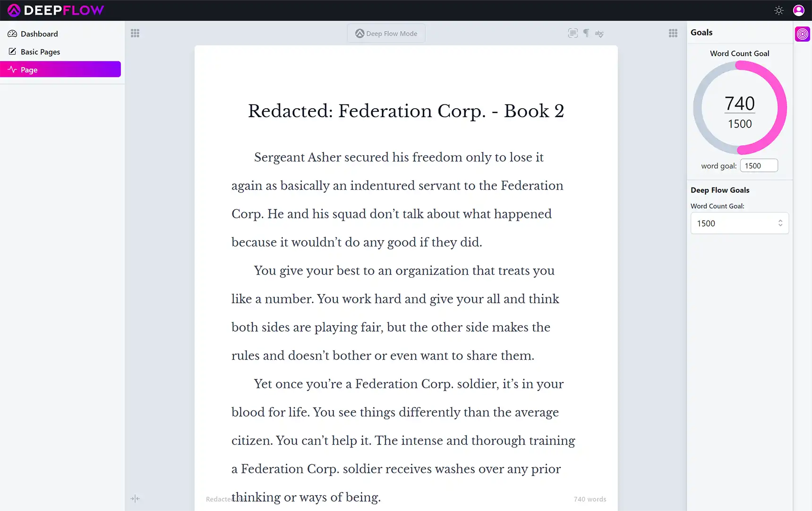Edit the word goal input field
This screenshot has height=511, width=812.
click(759, 165)
